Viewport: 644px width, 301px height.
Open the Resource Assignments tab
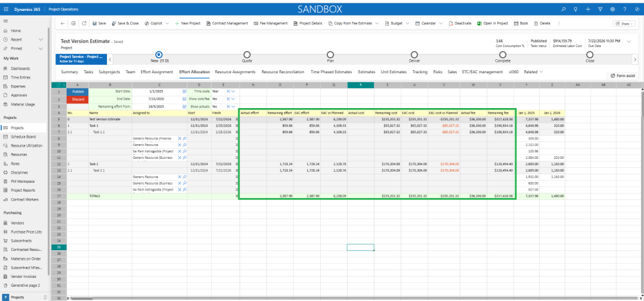click(235, 72)
